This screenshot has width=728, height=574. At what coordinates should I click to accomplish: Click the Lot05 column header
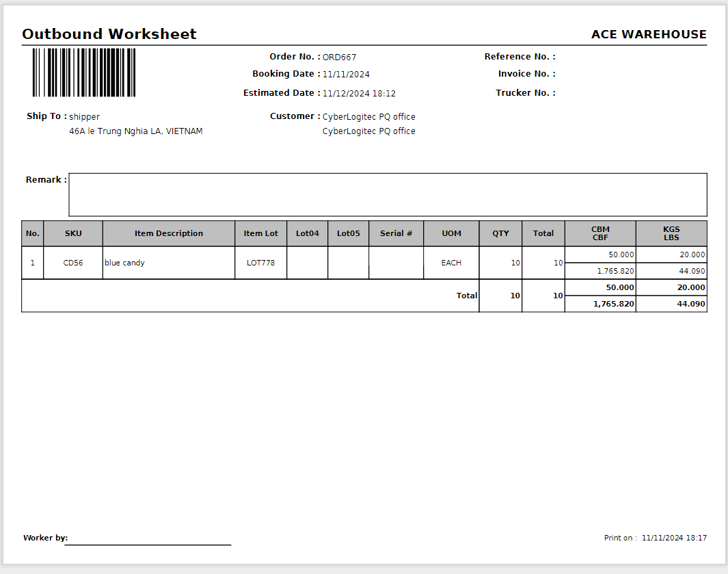(x=348, y=233)
